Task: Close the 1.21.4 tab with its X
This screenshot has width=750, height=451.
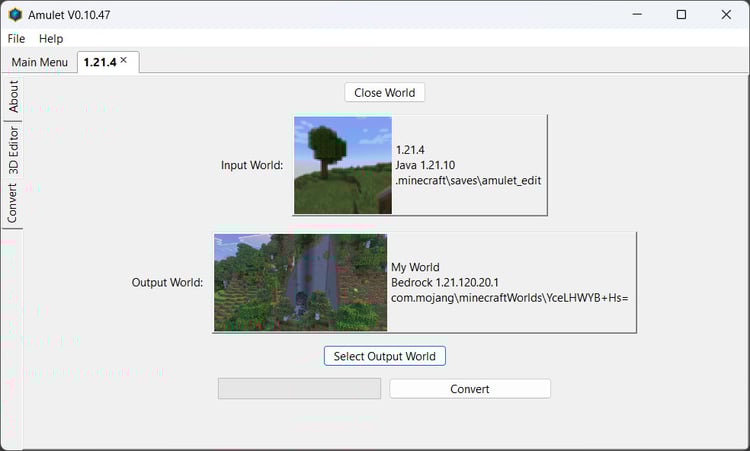Action: (x=124, y=60)
